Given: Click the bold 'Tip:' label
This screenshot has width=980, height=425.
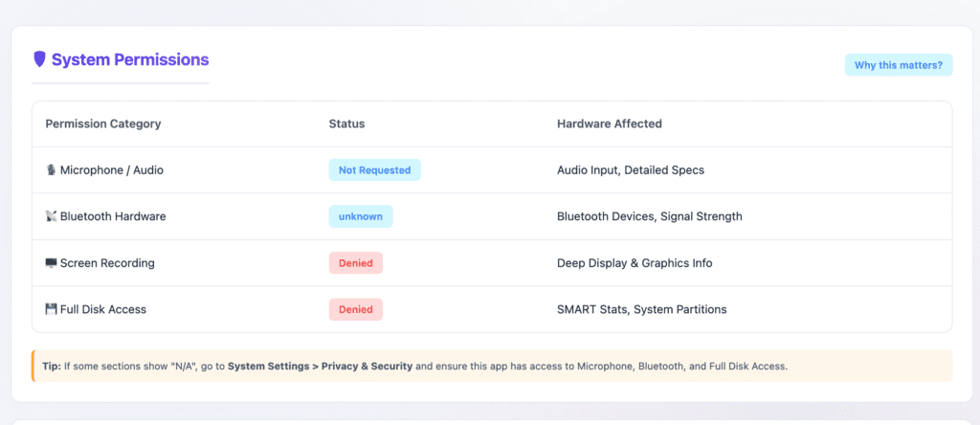Looking at the screenshot, I should click(52, 367).
